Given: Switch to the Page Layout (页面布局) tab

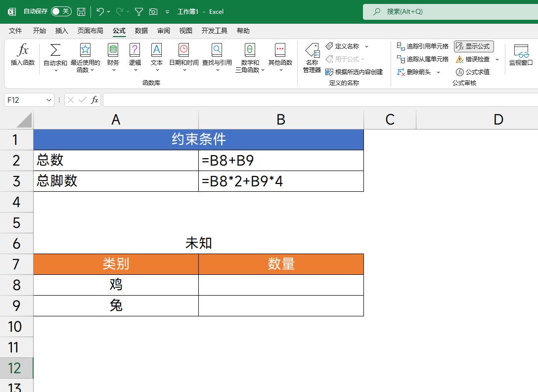Looking at the screenshot, I should [x=90, y=31].
